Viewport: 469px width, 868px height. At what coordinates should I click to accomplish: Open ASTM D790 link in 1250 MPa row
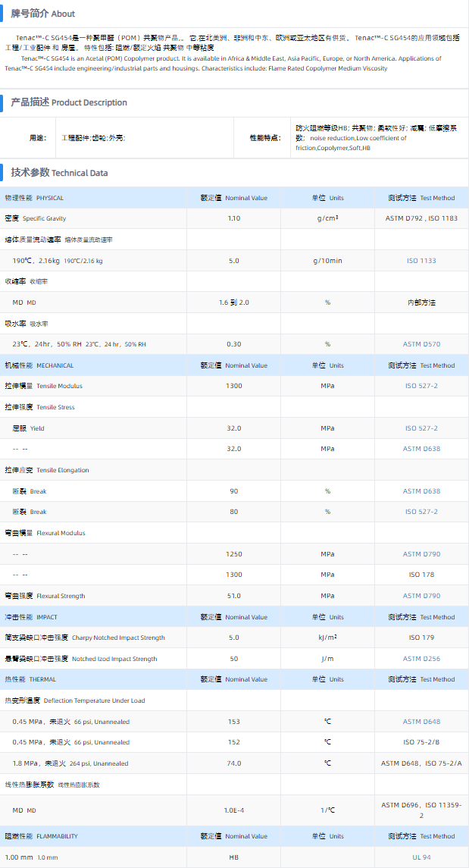point(421,554)
